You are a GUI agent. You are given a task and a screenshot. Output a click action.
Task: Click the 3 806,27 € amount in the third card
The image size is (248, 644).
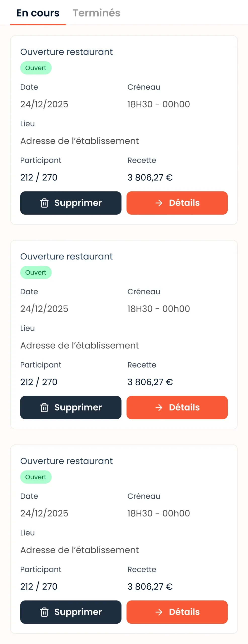[150, 587]
